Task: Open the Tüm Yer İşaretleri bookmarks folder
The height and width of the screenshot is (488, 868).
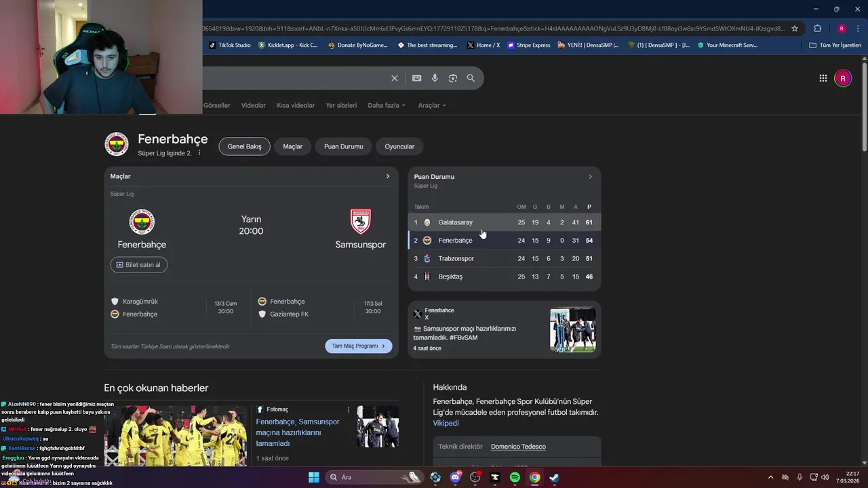Action: (x=835, y=45)
